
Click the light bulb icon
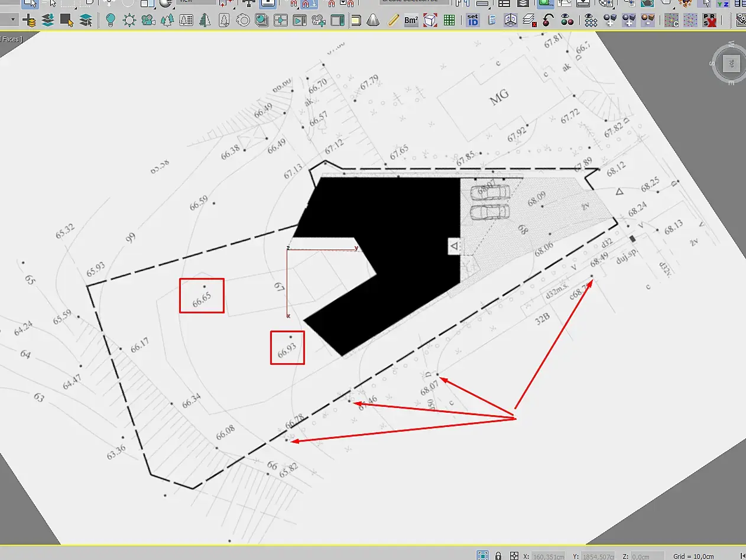[110, 21]
